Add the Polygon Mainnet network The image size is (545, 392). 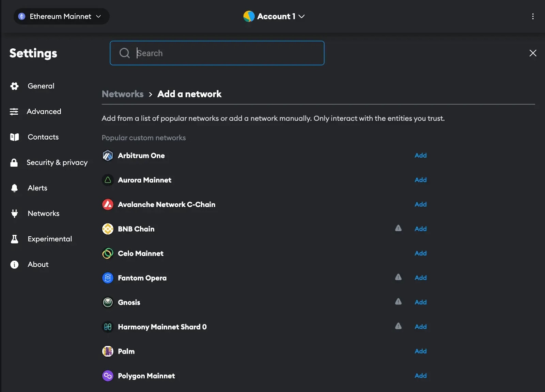tap(421, 376)
